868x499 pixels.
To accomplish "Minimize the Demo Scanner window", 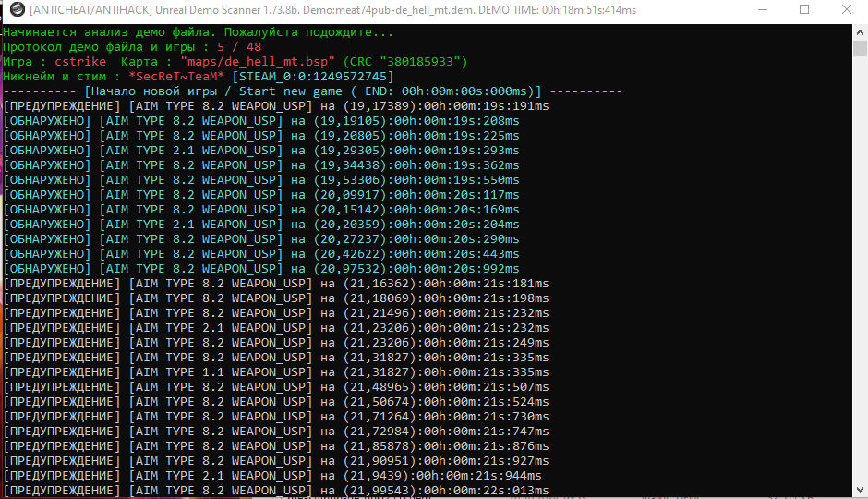I will (x=762, y=10).
